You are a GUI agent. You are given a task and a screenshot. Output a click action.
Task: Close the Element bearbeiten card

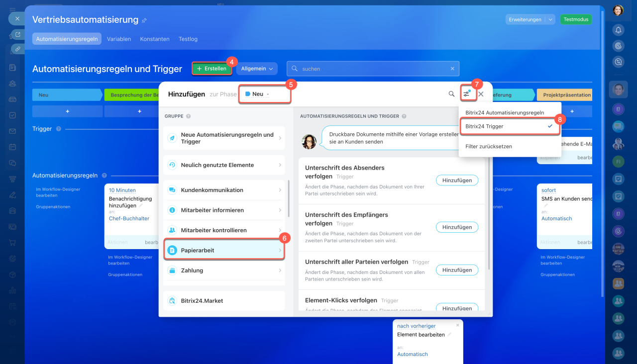click(x=458, y=325)
